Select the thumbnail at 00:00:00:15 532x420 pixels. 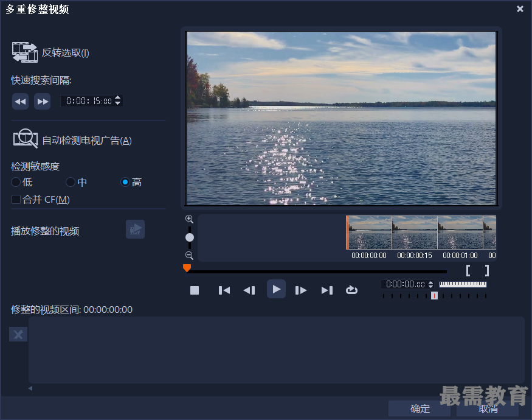pos(415,233)
